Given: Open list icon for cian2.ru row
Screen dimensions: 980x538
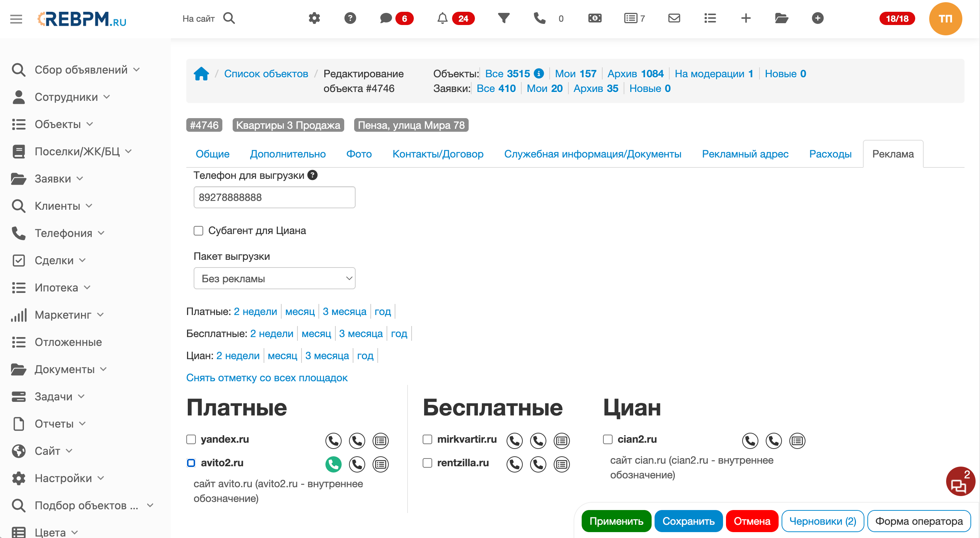Looking at the screenshot, I should [x=797, y=440].
